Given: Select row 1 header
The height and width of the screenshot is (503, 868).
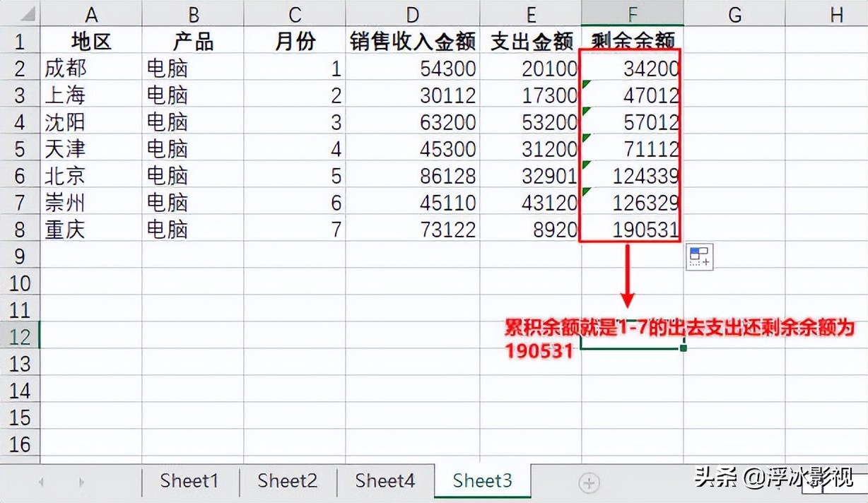Looking at the screenshot, I should (x=20, y=42).
